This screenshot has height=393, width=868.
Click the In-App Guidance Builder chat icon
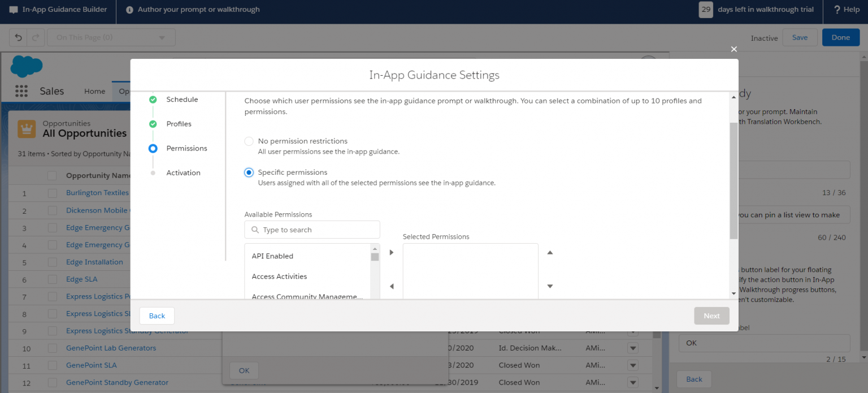[x=14, y=10]
